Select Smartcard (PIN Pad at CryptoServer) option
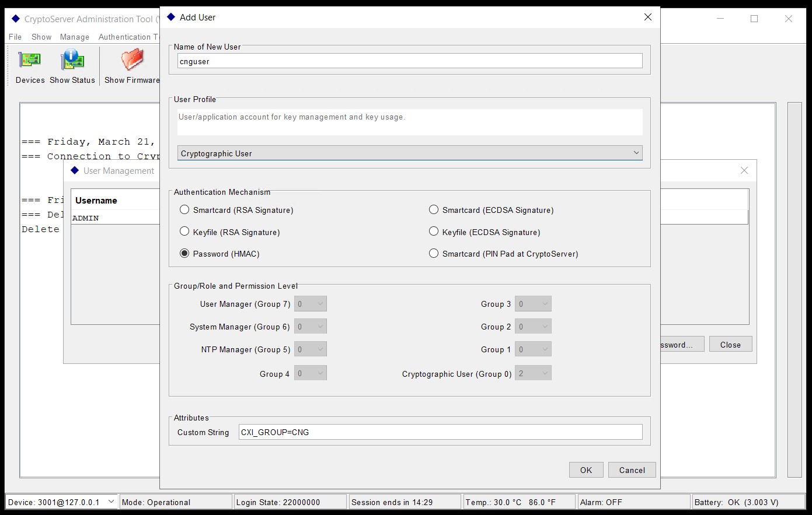This screenshot has height=515, width=812. (x=434, y=254)
